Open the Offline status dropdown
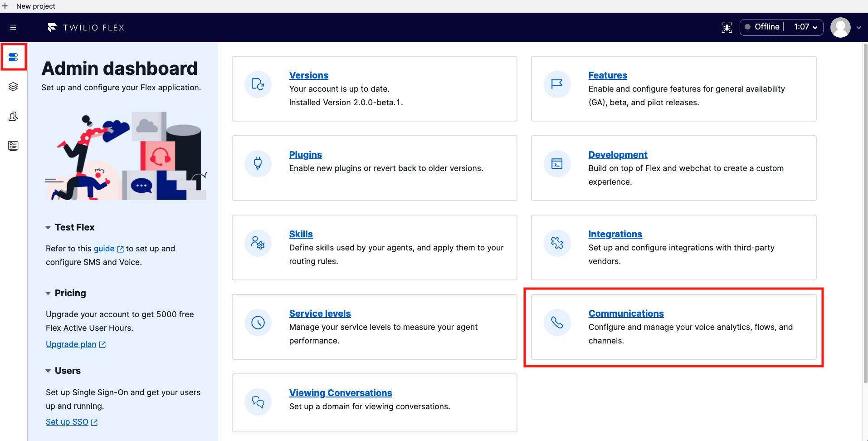The height and width of the screenshot is (441, 868). click(781, 27)
